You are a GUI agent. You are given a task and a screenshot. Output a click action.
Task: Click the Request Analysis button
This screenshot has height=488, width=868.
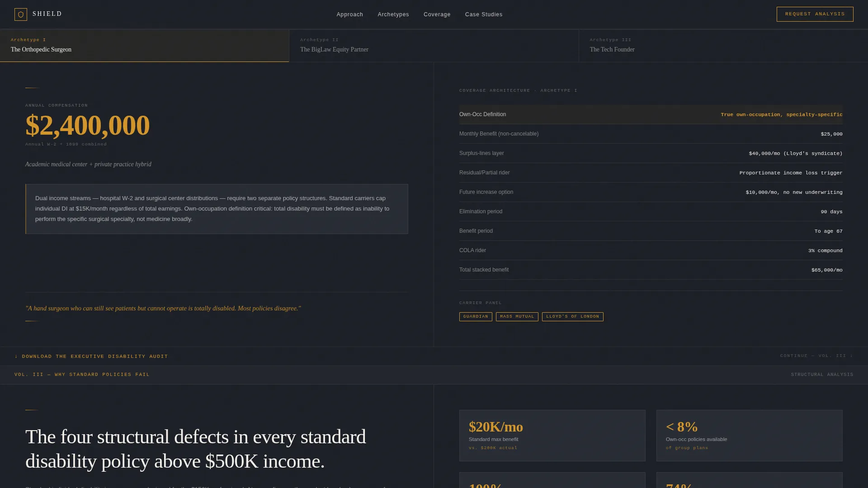click(815, 14)
